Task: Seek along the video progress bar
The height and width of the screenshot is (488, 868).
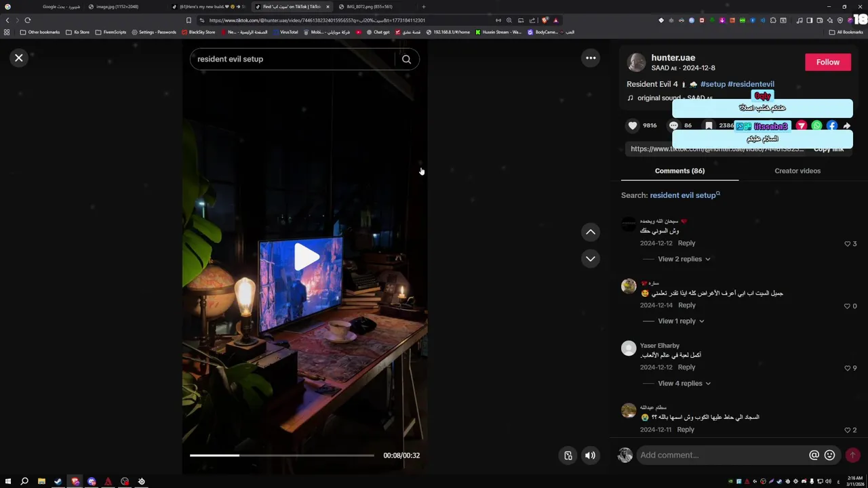Action: pos(281,455)
